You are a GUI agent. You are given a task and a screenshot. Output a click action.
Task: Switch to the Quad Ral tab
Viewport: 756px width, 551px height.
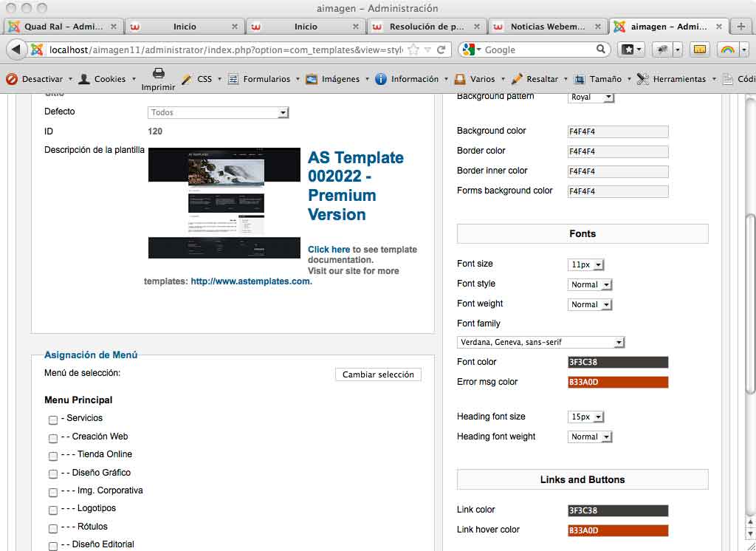pyautogui.click(x=63, y=27)
